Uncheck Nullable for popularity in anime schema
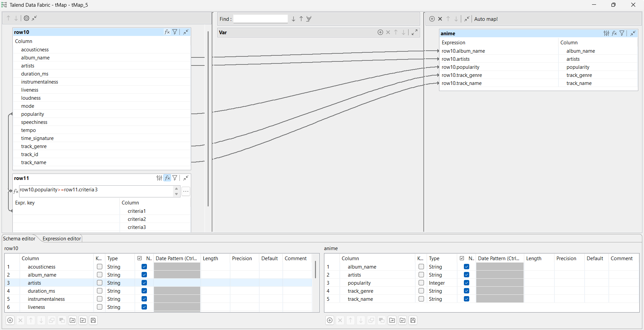This screenshot has width=644, height=330. point(466,283)
